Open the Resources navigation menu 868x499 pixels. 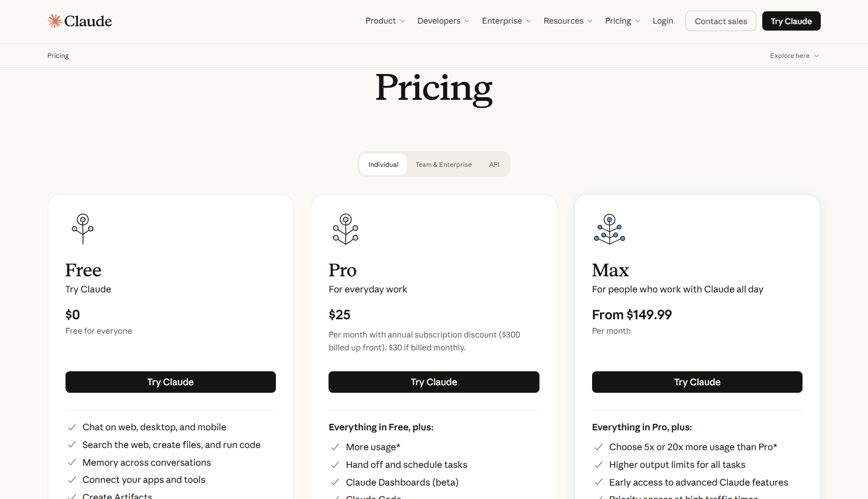tap(568, 21)
